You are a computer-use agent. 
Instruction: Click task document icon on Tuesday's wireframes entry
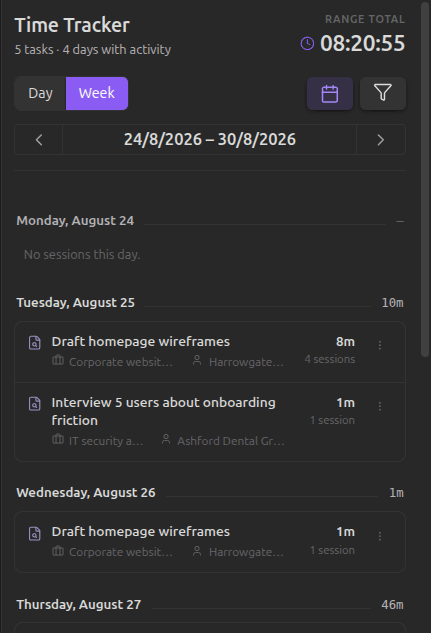pyautogui.click(x=35, y=343)
